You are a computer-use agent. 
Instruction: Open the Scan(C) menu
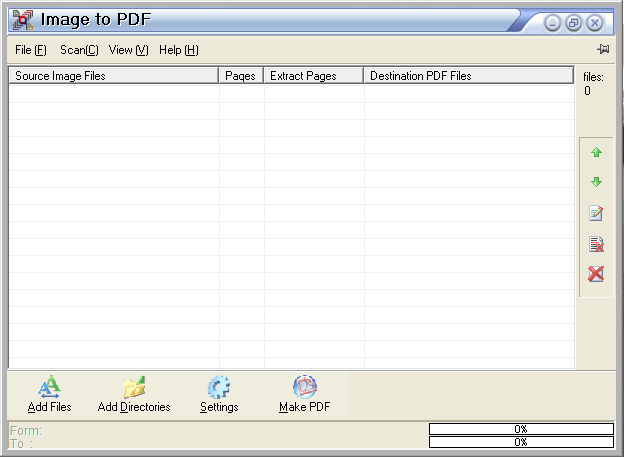pos(79,50)
